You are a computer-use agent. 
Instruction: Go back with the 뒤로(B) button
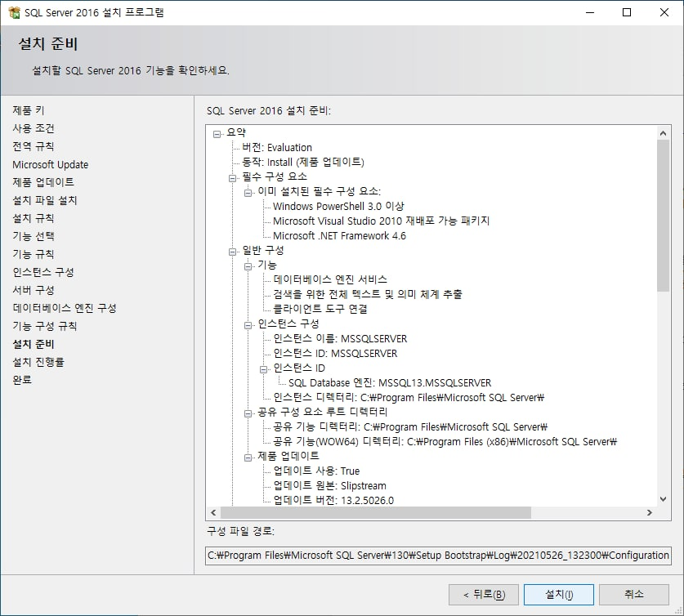484,595
